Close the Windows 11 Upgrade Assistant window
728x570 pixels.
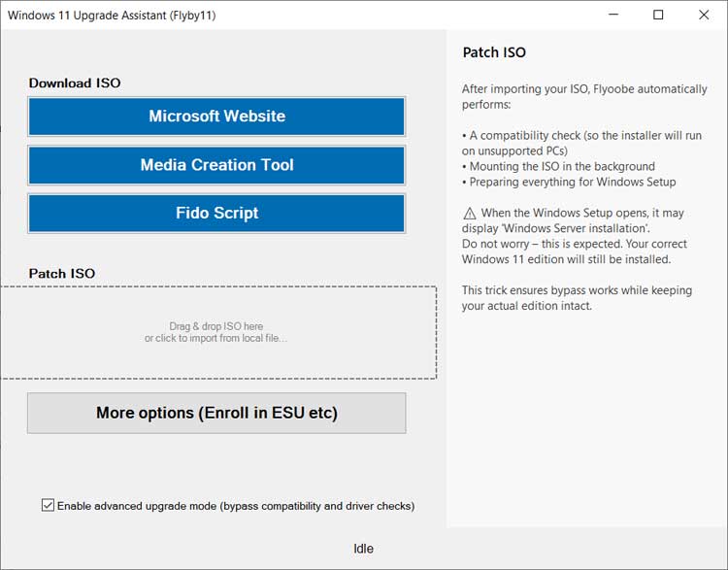point(704,15)
